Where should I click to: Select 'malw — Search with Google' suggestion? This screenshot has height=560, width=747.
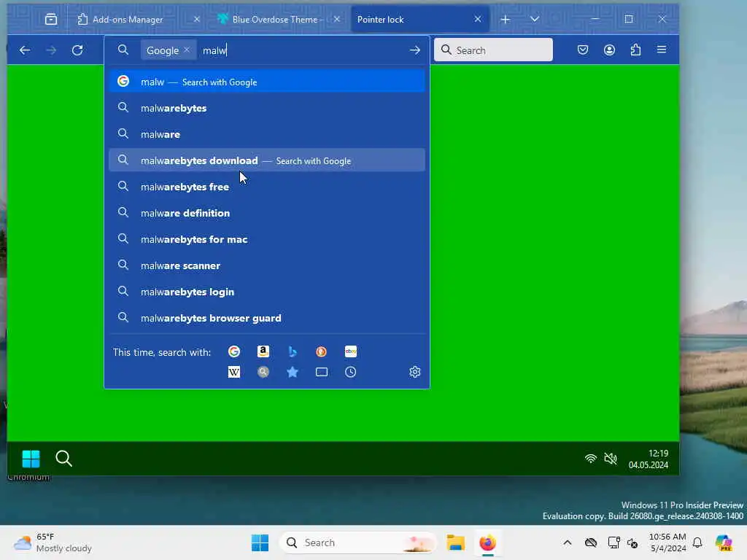pyautogui.click(x=267, y=82)
